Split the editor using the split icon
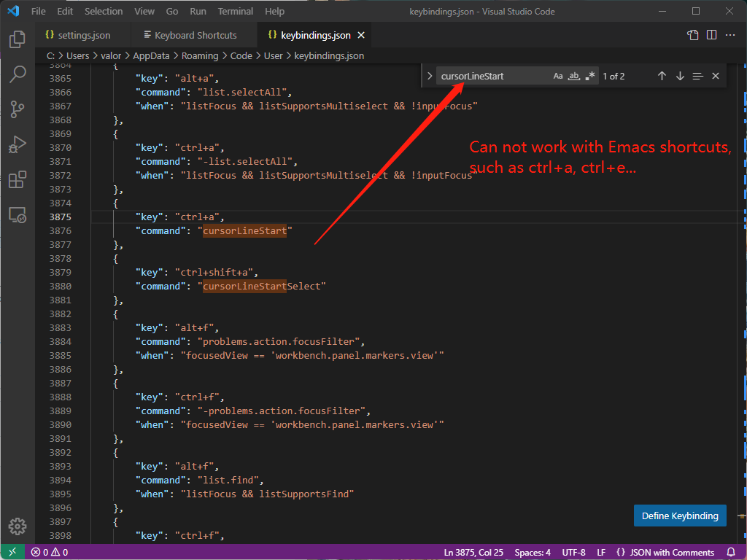This screenshot has width=747, height=560. (x=711, y=34)
